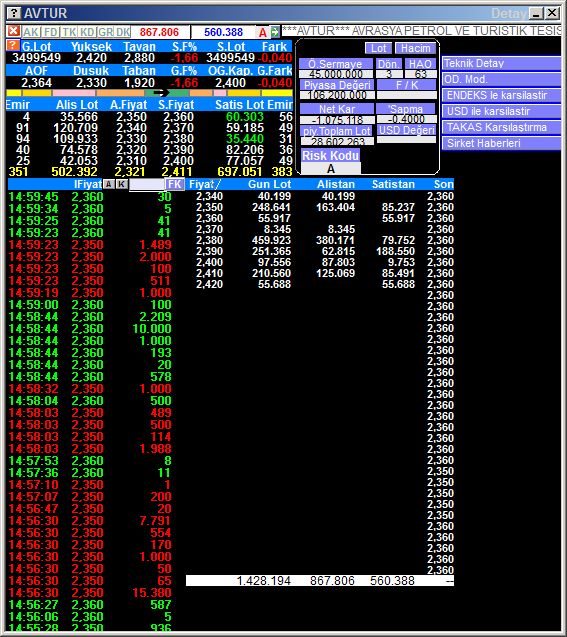Click the Satistan column header
The image size is (567, 637).
pyautogui.click(x=393, y=184)
